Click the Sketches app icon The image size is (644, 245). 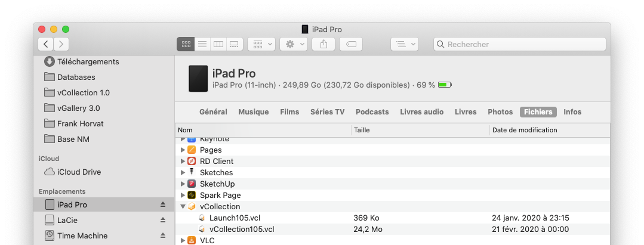tap(192, 172)
